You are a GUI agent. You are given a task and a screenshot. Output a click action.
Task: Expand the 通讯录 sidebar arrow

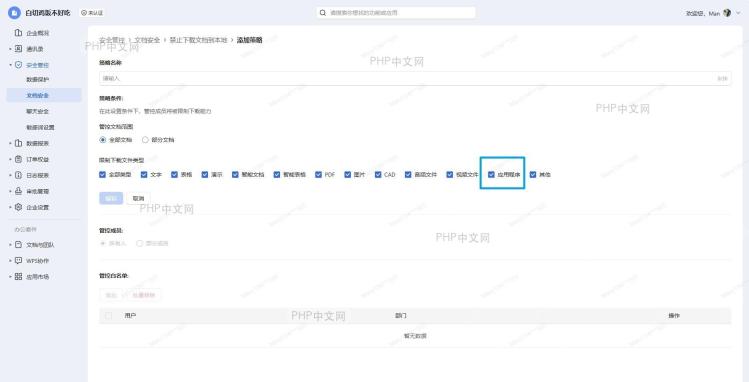pos(10,49)
